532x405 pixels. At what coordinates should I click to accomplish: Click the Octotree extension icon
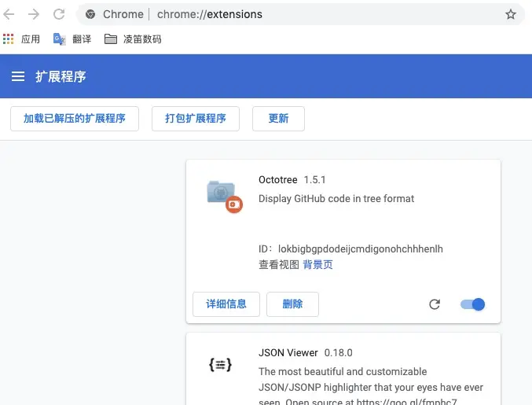(x=224, y=197)
